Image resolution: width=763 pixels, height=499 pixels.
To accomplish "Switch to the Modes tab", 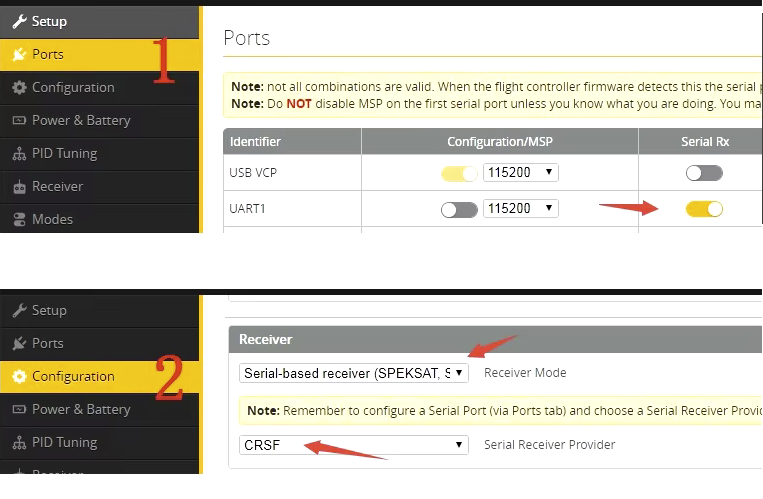I will [52, 219].
